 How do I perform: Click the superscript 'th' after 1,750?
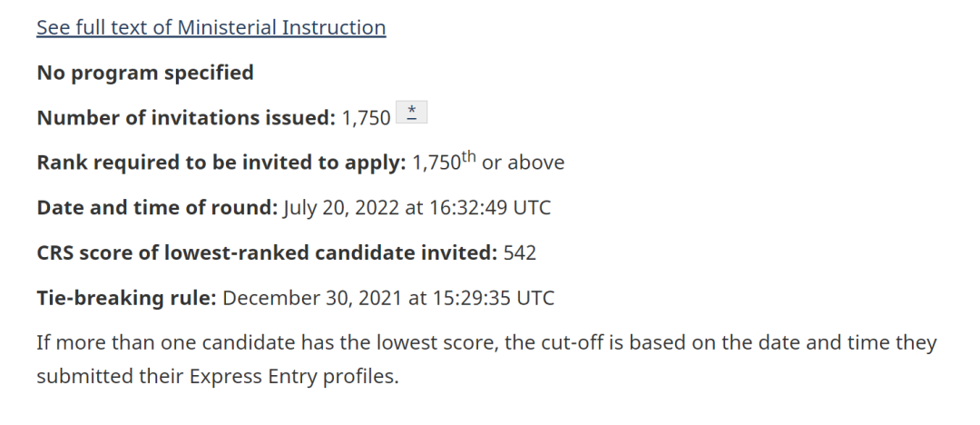coord(468,157)
